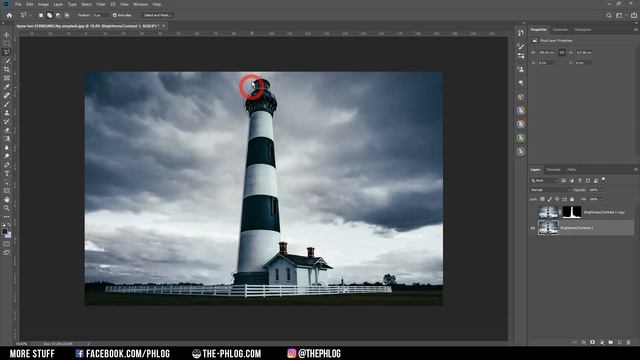This screenshot has width=640, height=360.
Task: Open the Layers panel options menu
Action: click(636, 169)
